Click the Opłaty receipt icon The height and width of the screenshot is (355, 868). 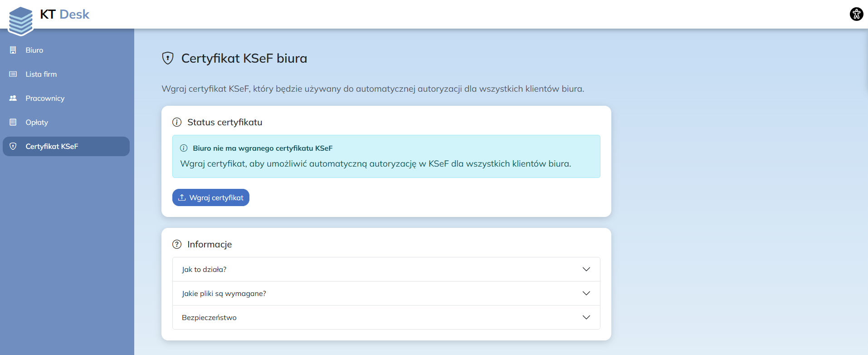click(13, 122)
